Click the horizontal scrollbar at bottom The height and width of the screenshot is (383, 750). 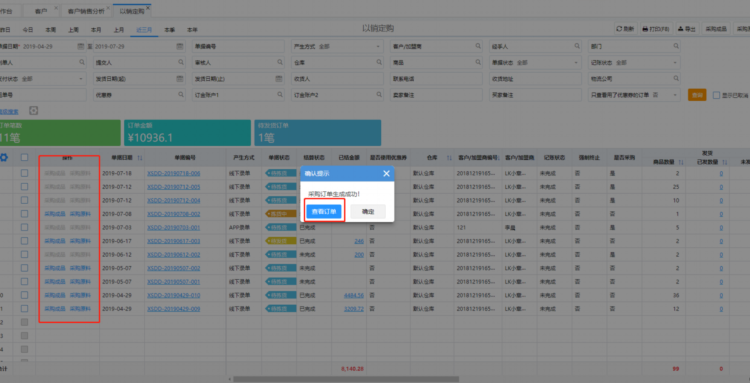(x=346, y=379)
